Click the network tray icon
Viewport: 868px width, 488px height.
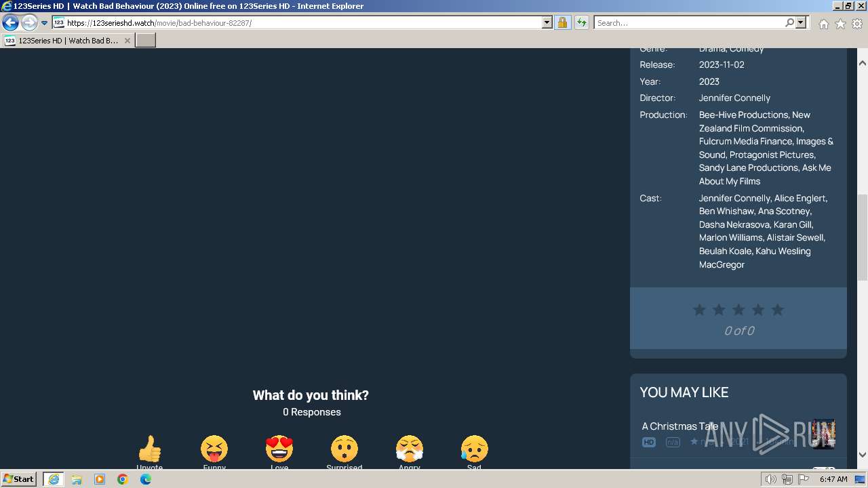[787, 479]
